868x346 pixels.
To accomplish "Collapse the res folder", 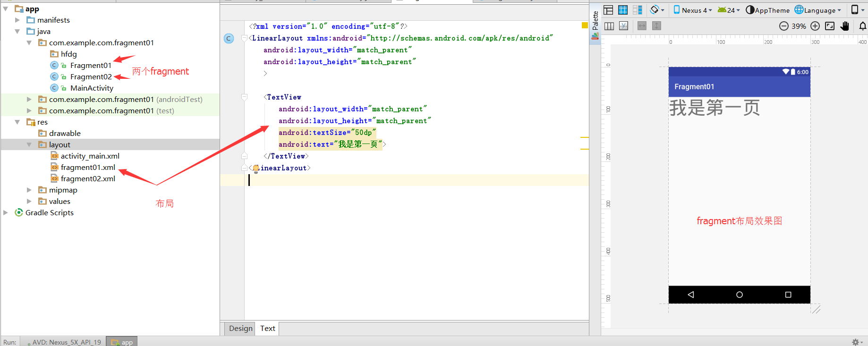I will [x=17, y=122].
